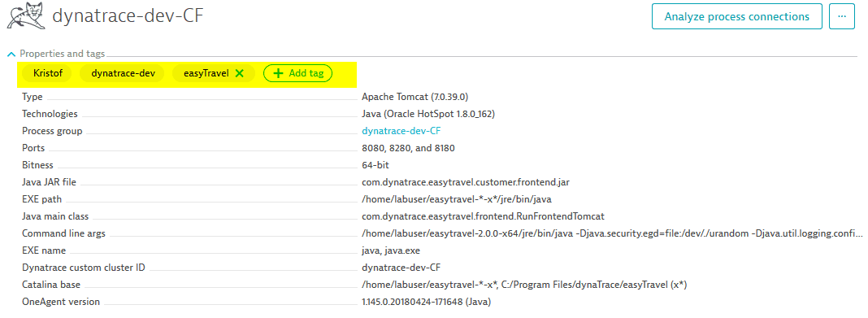
Task: Open the dynatrace-dev-CF process group link
Action: 401,131
